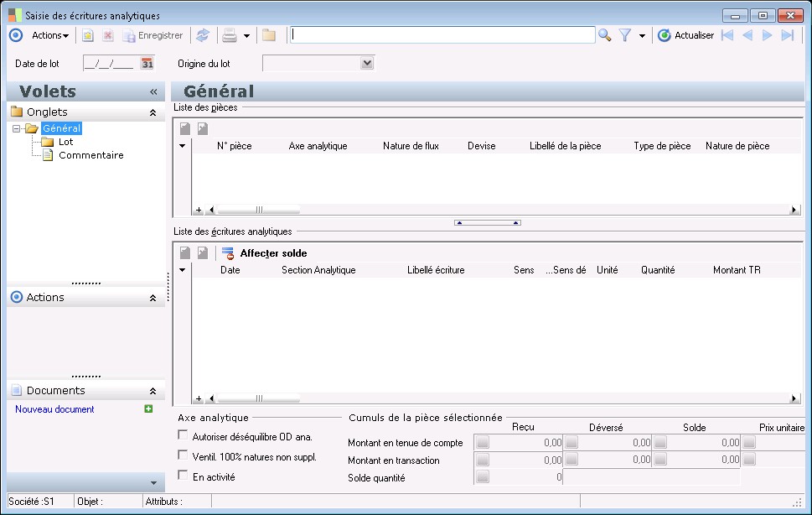
Task: Open the date picker calendar icon
Action: (x=147, y=64)
